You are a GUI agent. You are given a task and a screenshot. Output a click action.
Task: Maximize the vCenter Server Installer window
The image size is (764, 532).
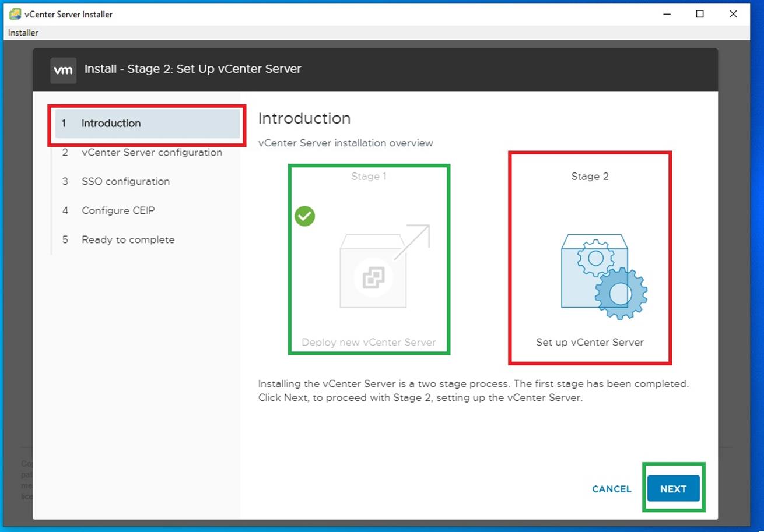[x=700, y=14]
